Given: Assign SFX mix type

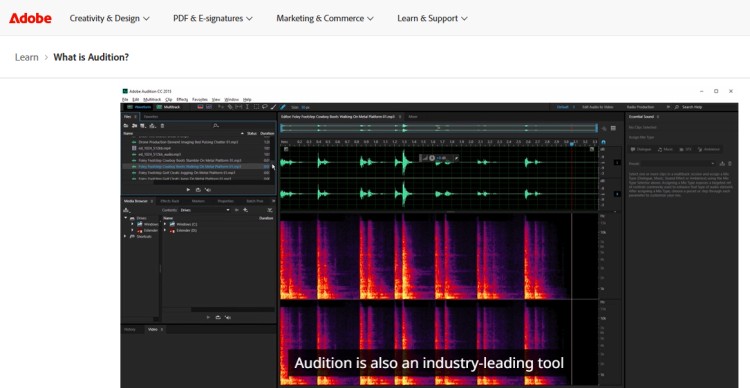Looking at the screenshot, I should point(685,149).
